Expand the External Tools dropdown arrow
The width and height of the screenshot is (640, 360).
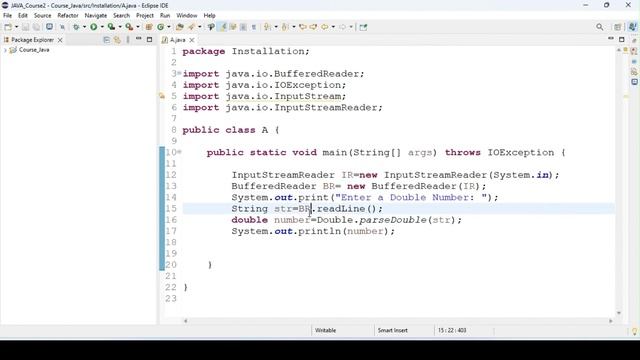point(138,27)
